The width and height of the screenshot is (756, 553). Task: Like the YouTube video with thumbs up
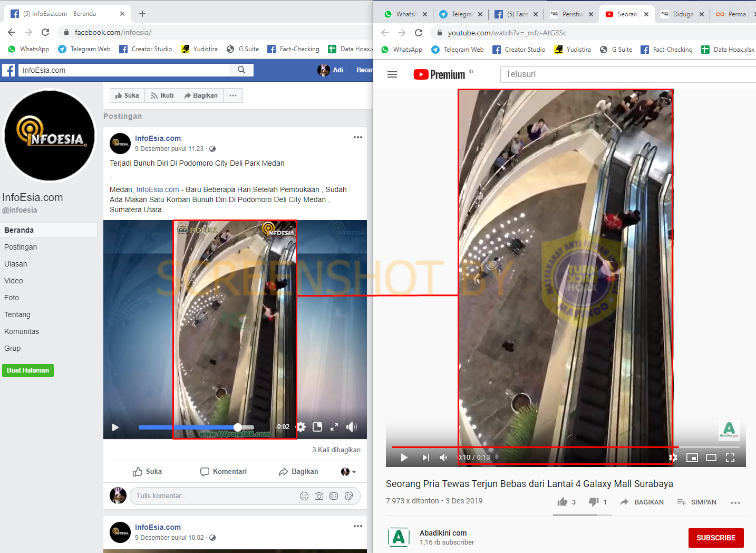[x=563, y=502]
